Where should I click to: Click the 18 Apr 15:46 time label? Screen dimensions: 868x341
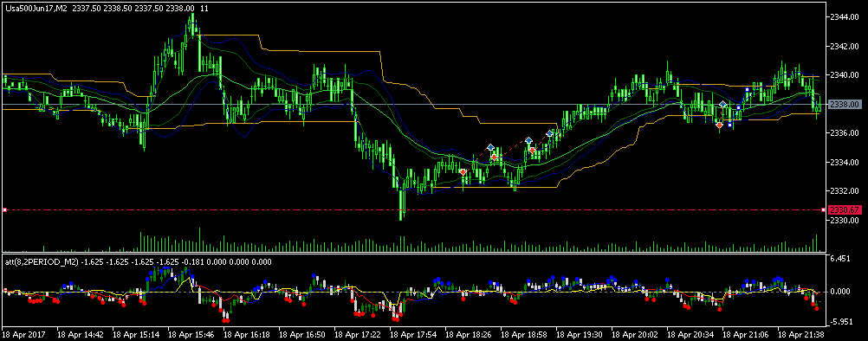191,335
